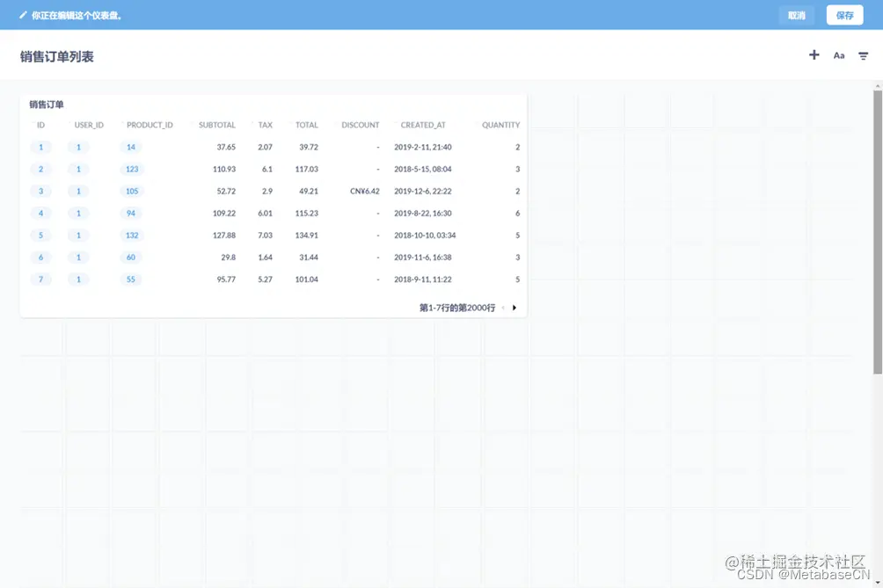The height and width of the screenshot is (588, 883).
Task: Sort by the PRODUCT_ID column header
Action: [150, 125]
